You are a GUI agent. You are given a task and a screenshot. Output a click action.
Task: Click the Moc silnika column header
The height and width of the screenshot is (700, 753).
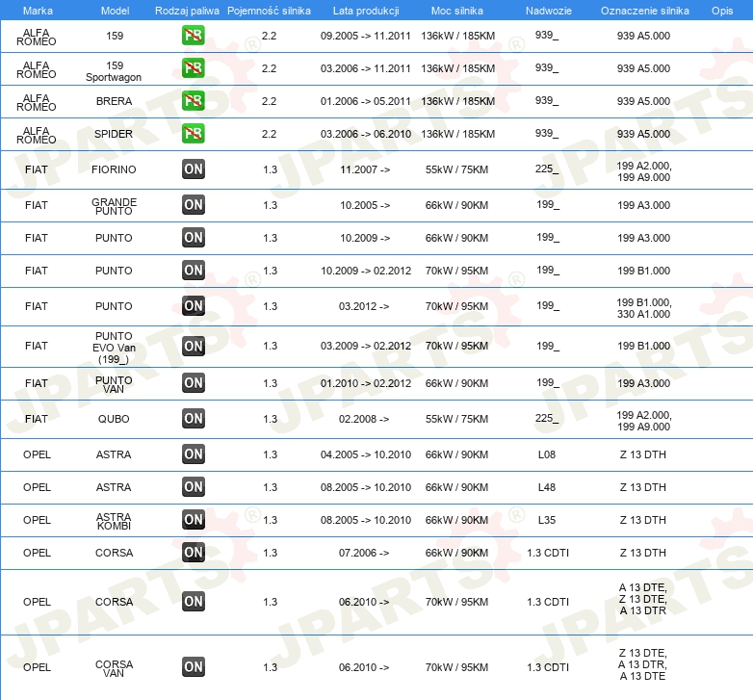click(x=456, y=11)
